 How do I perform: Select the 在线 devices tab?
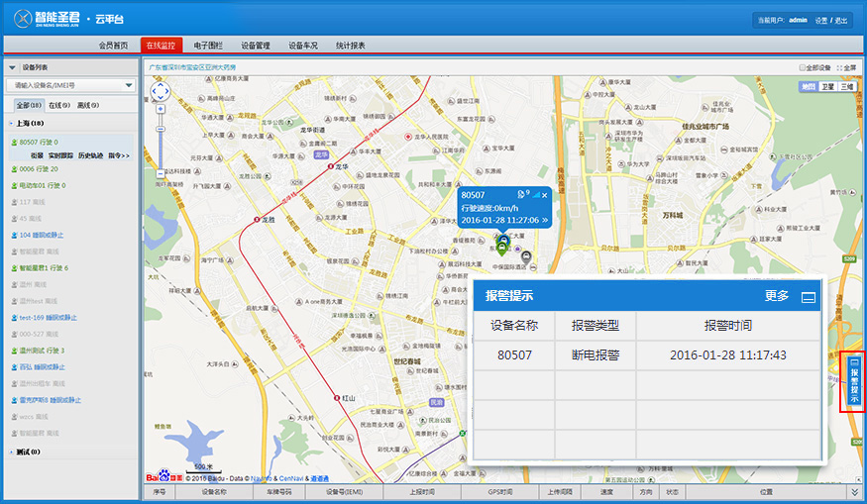coord(60,105)
